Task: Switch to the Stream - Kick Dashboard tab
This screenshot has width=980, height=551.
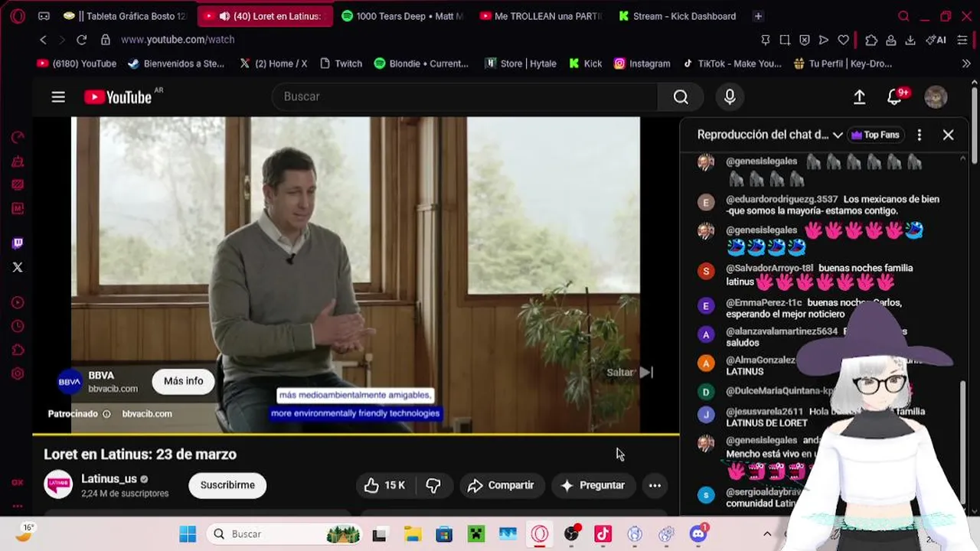Action: (678, 16)
